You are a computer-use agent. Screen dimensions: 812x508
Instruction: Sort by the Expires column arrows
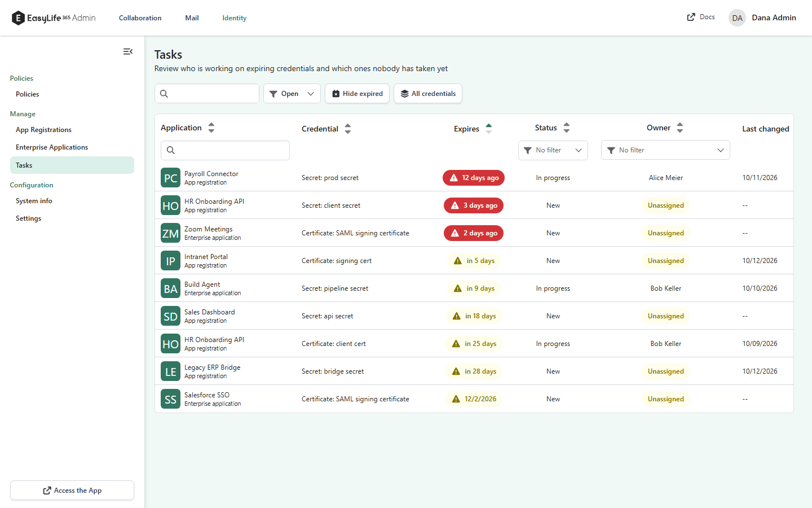[489, 129]
